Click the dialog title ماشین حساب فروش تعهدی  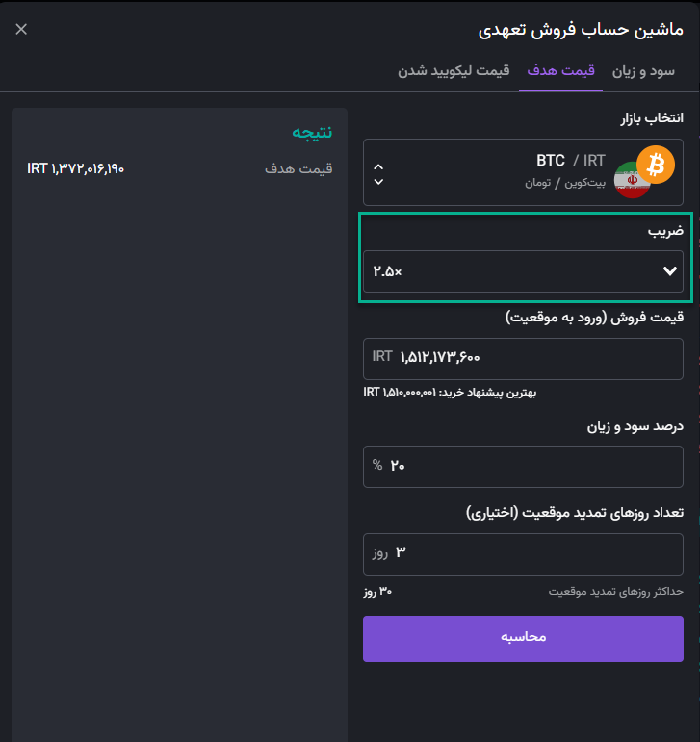click(x=581, y=30)
